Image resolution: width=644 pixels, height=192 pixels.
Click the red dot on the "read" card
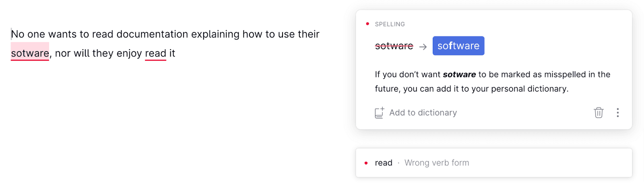366,163
